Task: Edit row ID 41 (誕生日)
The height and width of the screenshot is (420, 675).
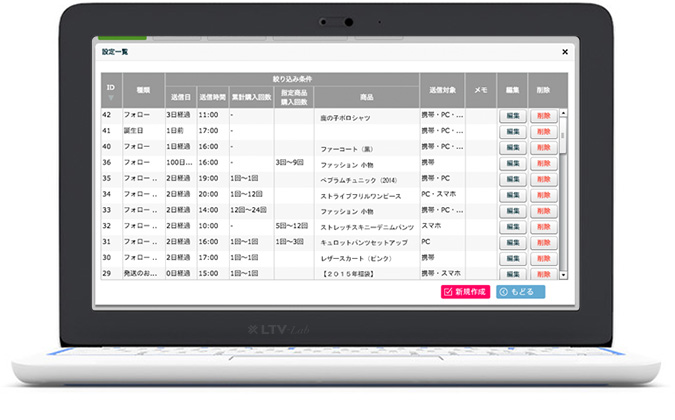Action: pos(513,132)
